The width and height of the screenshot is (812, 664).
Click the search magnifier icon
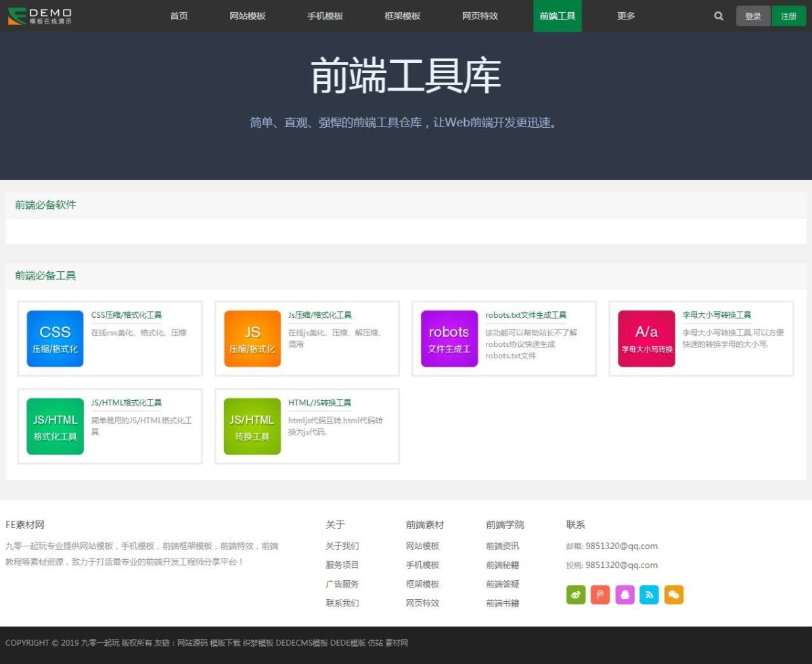[719, 16]
